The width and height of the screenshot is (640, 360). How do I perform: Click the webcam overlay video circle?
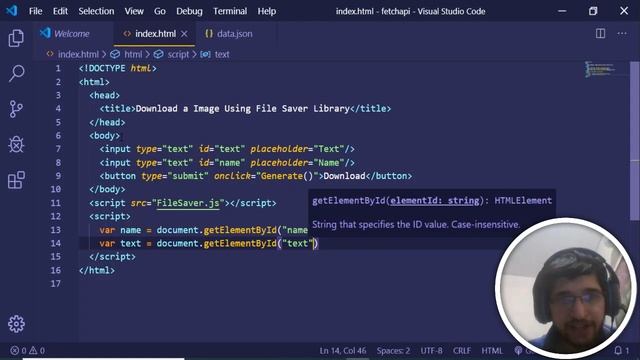tap(566, 288)
